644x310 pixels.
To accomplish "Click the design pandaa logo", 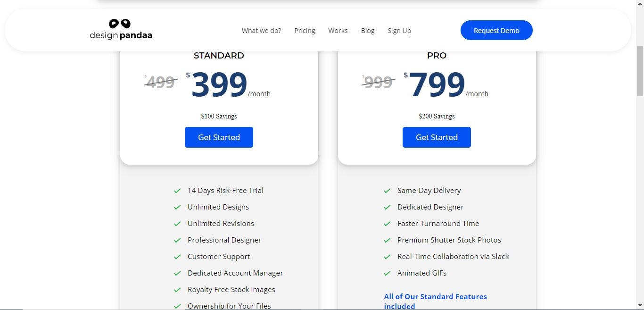I will pyautogui.click(x=121, y=29).
